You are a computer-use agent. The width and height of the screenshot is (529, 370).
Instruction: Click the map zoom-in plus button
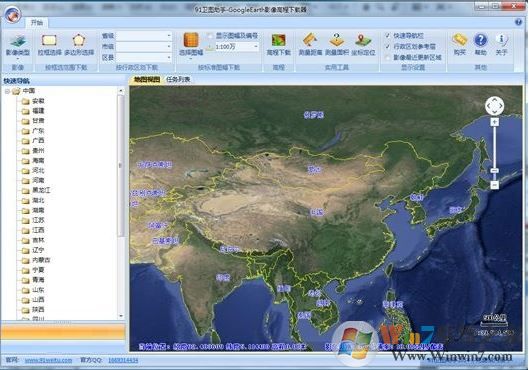(x=495, y=122)
